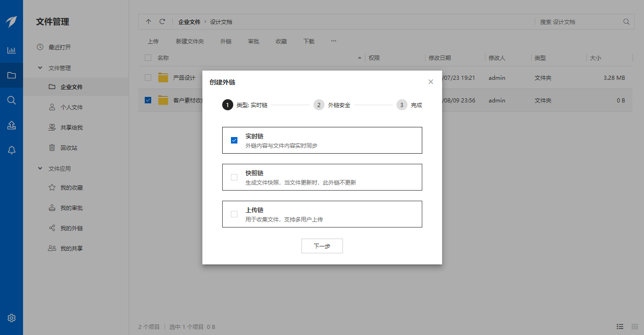
Task: Open notifications bell icon
Action: 12,150
